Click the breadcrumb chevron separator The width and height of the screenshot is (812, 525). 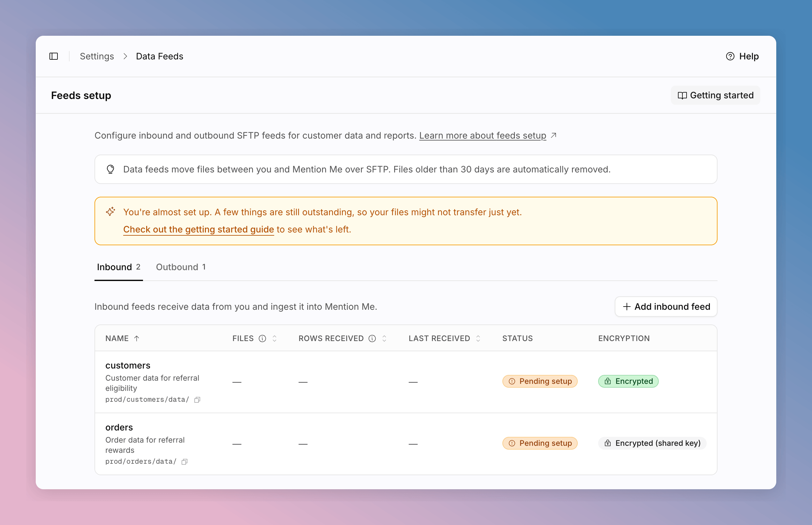pos(125,56)
